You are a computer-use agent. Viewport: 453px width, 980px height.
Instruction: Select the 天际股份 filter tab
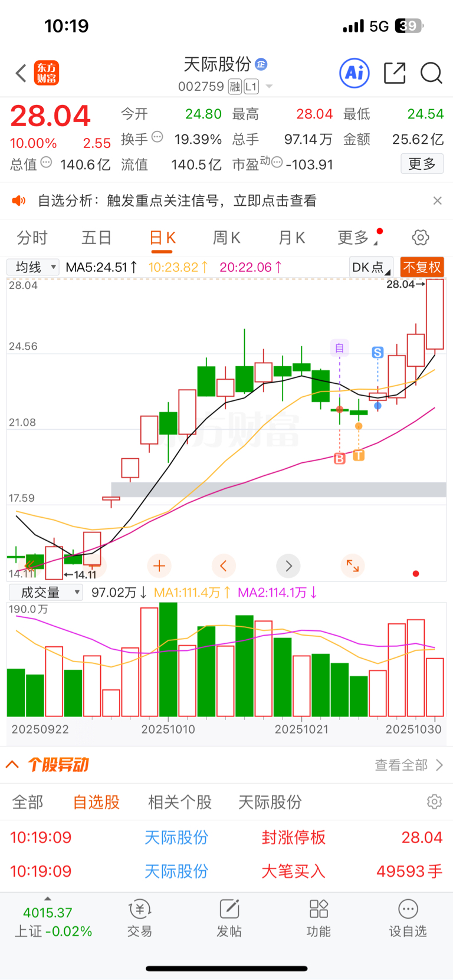(x=270, y=802)
